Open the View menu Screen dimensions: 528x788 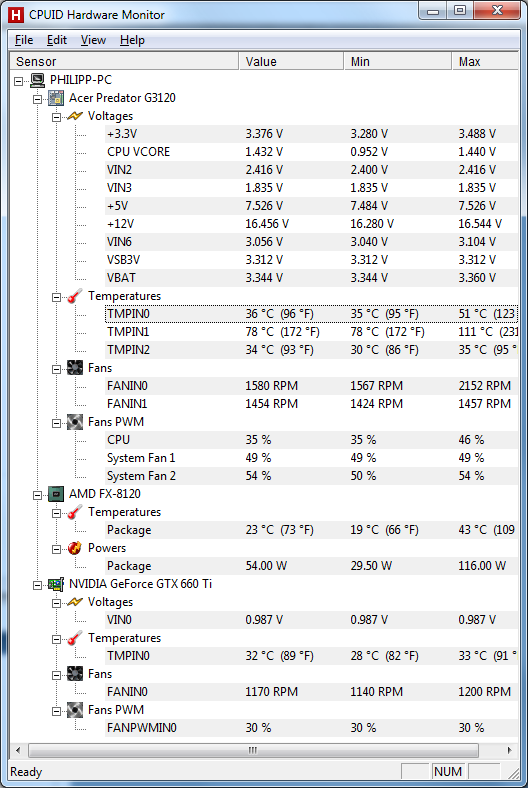point(93,40)
